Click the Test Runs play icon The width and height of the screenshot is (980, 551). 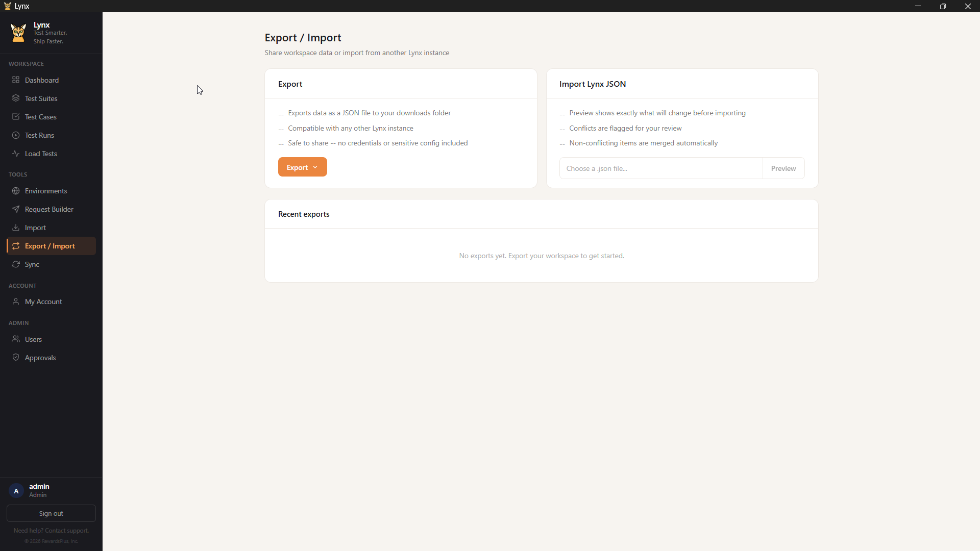pos(16,135)
